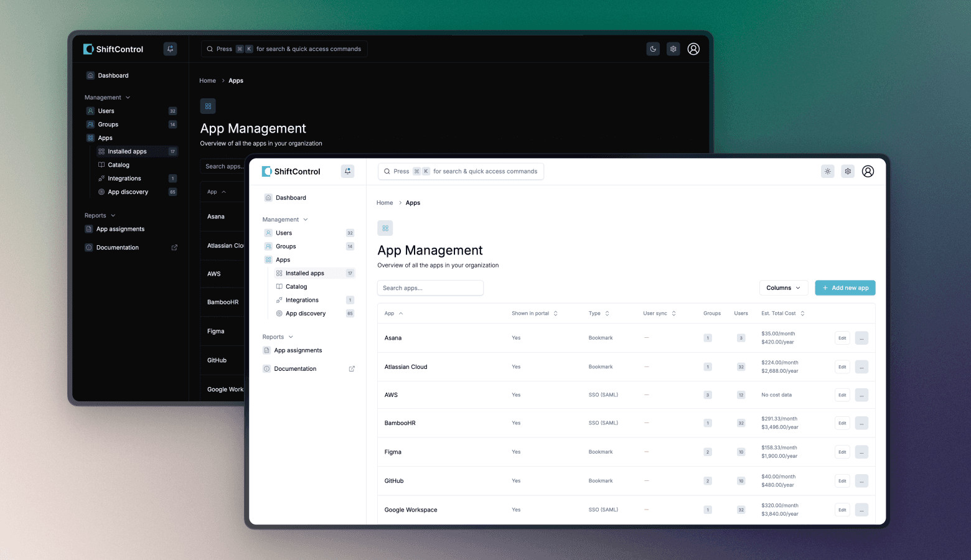Click the quick access search bar, dark window
Image resolution: width=971 pixels, height=560 pixels.
pos(284,49)
